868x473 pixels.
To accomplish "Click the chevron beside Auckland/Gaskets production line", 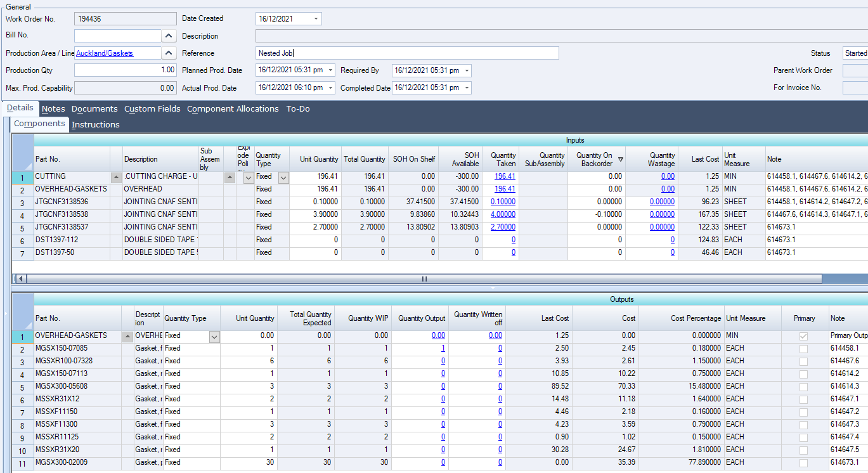I will click(x=169, y=53).
